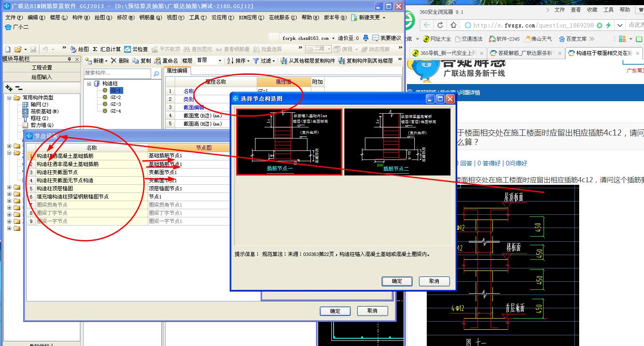Viewport: 644px width, 346px height.
Task: Select the 插筋节点一 diagram thumbnail
Action: (x=289, y=142)
